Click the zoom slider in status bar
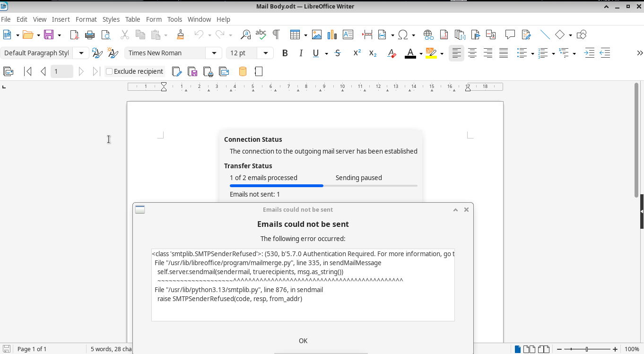Screen dimensions: 644x354 pos(587,349)
